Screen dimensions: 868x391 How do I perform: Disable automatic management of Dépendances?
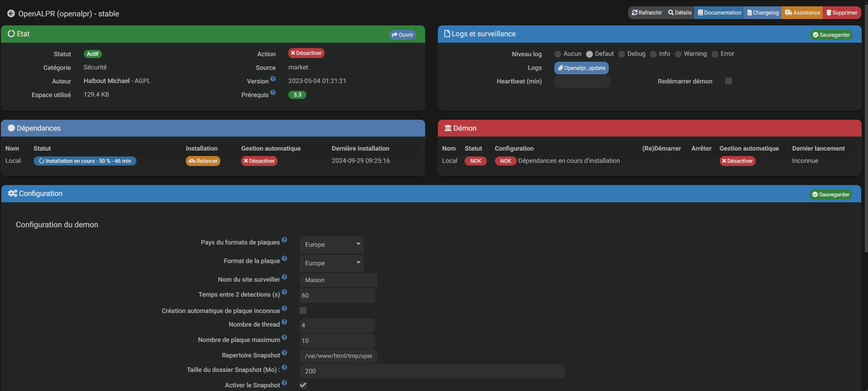(259, 161)
